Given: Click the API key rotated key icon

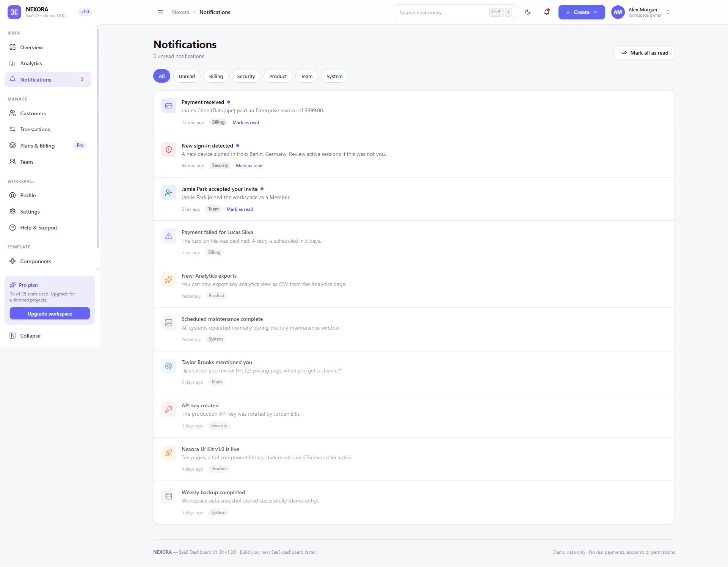Looking at the screenshot, I should click(x=169, y=409).
